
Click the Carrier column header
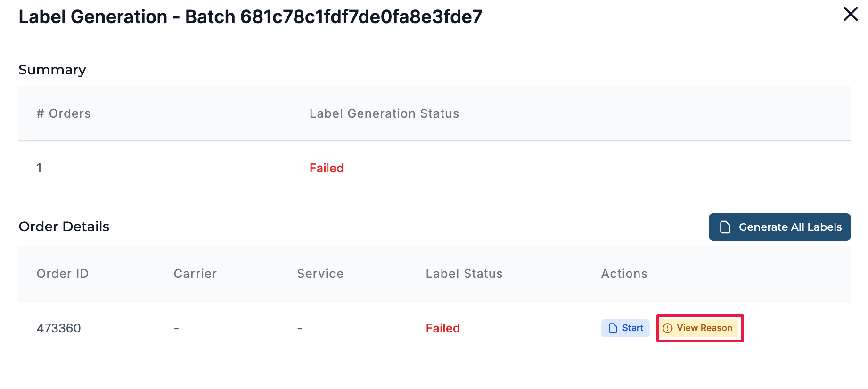[195, 274]
